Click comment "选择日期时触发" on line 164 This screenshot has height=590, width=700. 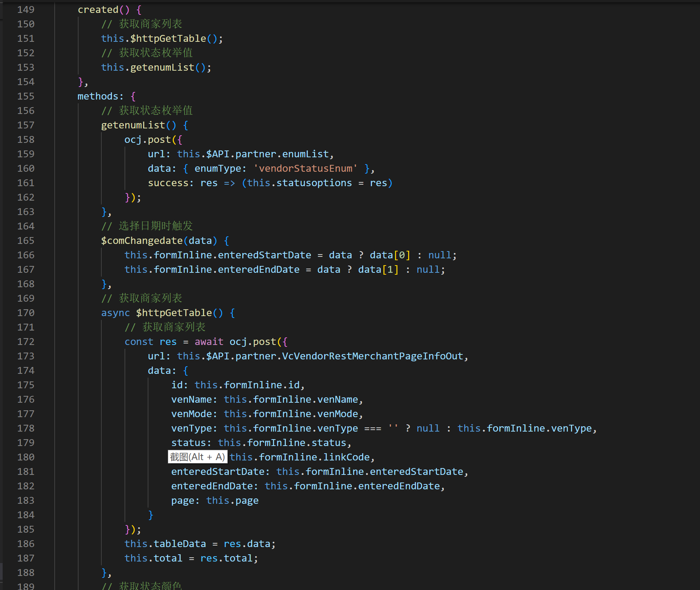point(156,226)
